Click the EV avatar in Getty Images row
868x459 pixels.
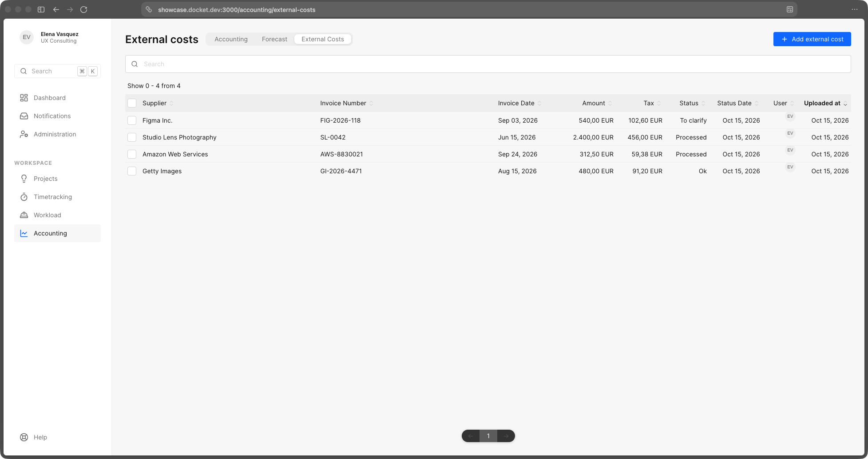click(790, 167)
